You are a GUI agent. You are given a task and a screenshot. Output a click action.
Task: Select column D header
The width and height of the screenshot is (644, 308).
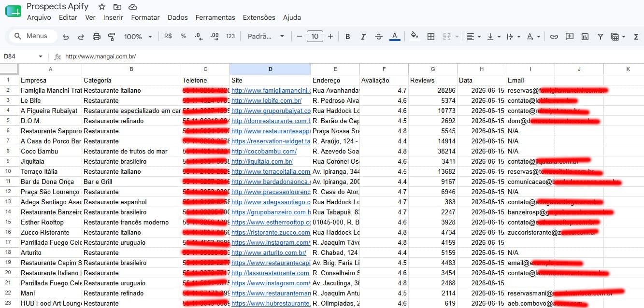pyautogui.click(x=270, y=69)
